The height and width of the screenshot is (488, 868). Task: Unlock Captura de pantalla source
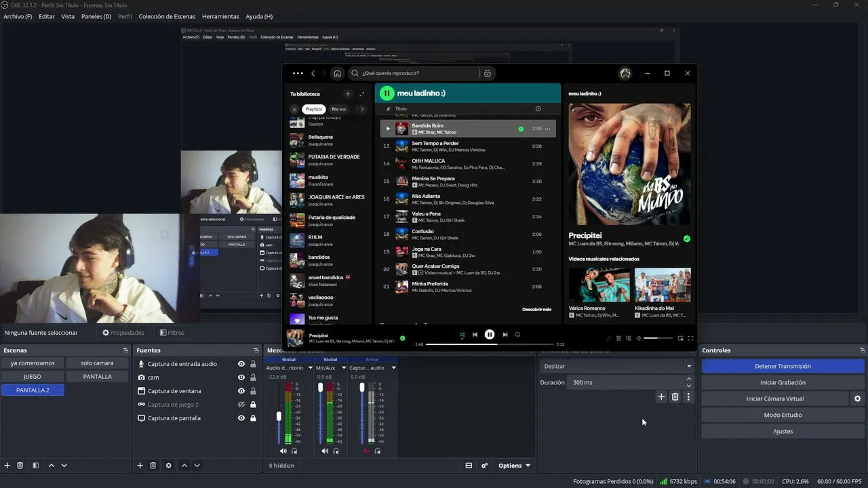[x=253, y=418]
